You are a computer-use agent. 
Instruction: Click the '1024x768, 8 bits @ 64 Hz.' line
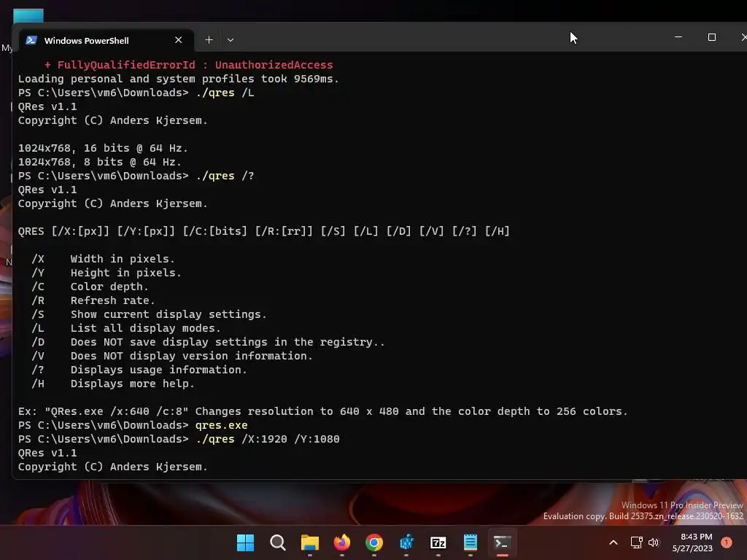(99, 162)
